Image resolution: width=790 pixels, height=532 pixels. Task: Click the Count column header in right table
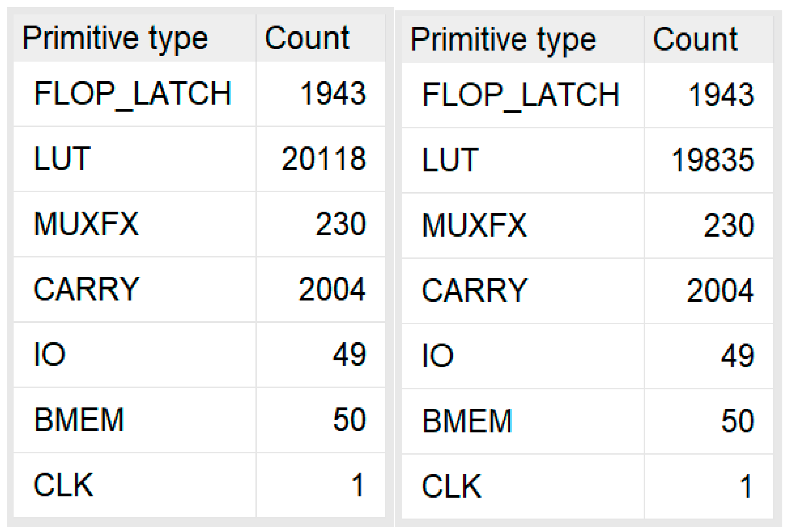[x=695, y=40]
